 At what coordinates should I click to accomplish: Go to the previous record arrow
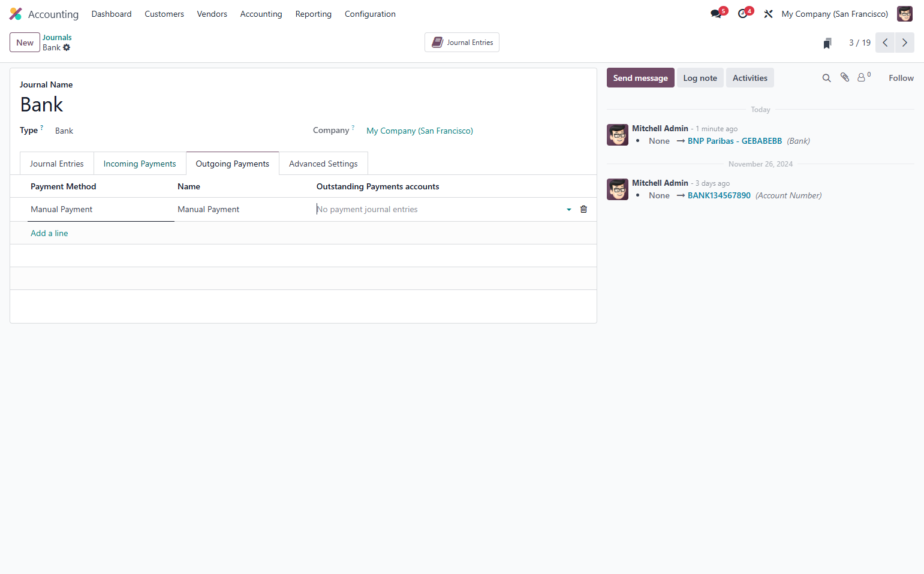tap(885, 43)
